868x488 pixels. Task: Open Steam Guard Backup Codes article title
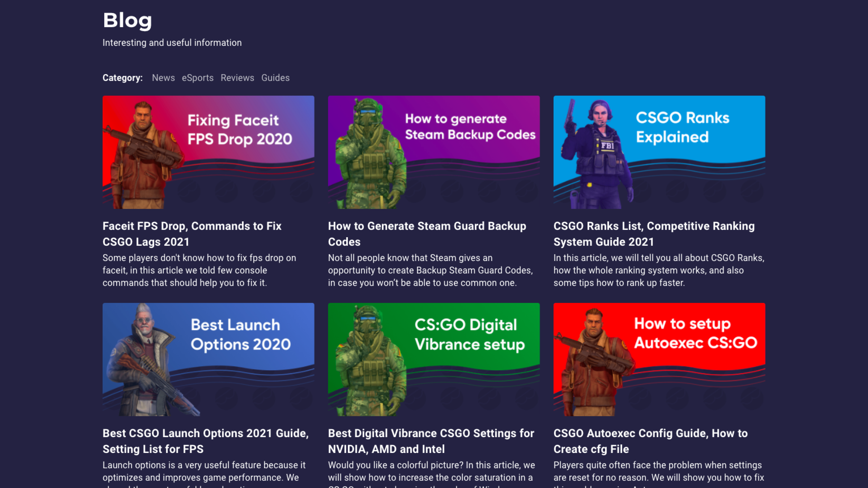point(427,234)
